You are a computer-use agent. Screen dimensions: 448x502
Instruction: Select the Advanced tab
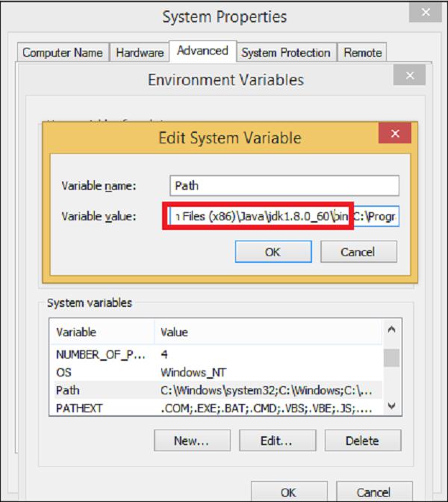(x=202, y=51)
